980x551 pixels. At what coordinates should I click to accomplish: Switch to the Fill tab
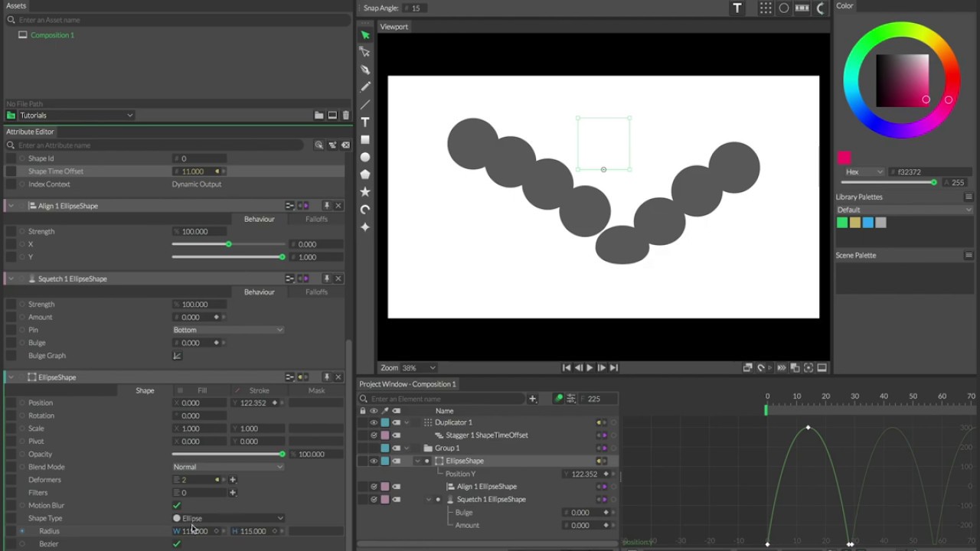(x=202, y=390)
